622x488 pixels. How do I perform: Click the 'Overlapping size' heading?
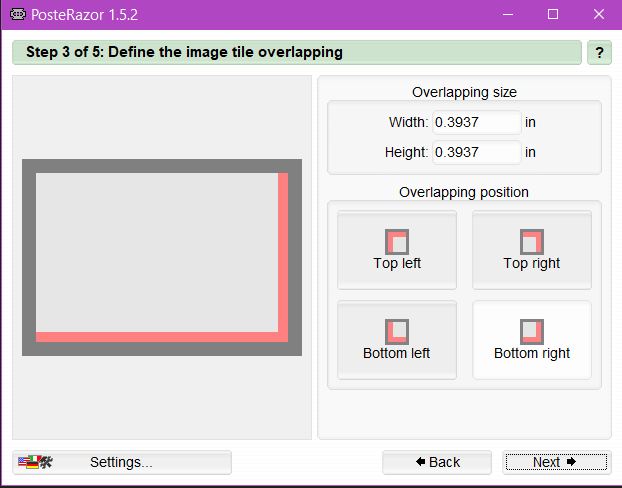point(464,92)
